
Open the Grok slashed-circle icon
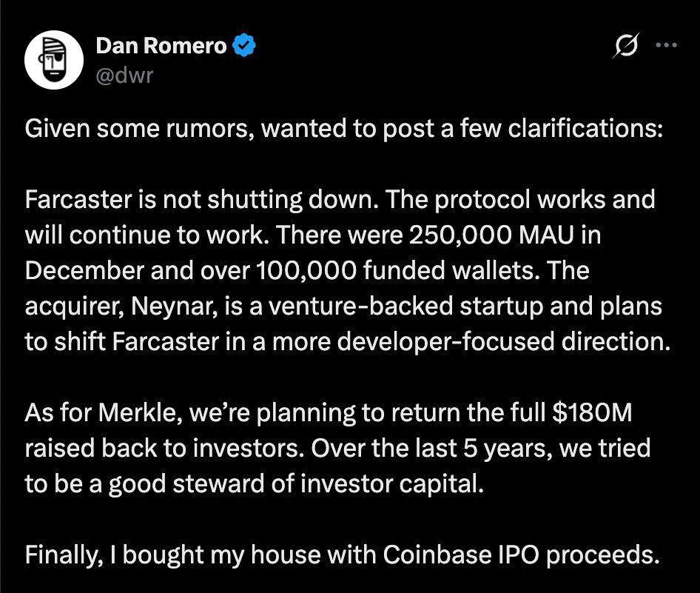pyautogui.click(x=626, y=46)
